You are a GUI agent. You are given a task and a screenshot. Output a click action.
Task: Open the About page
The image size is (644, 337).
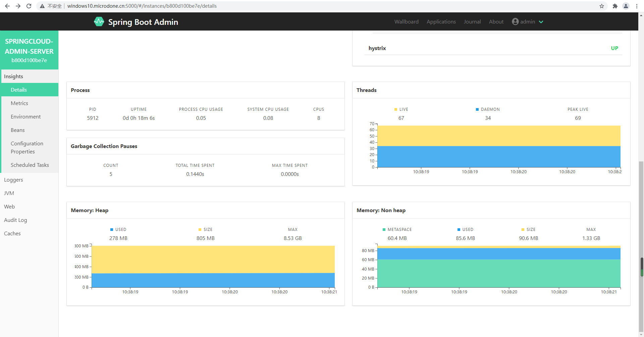[x=496, y=21]
